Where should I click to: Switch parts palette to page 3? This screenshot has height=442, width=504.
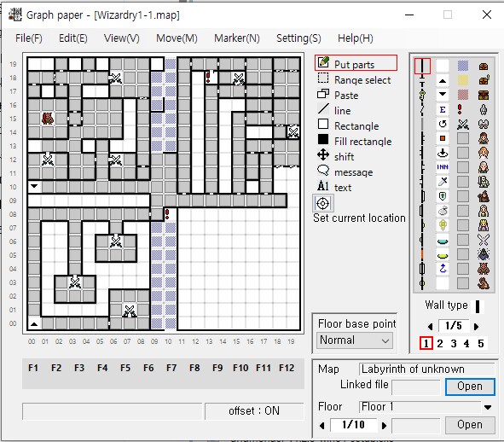click(454, 343)
